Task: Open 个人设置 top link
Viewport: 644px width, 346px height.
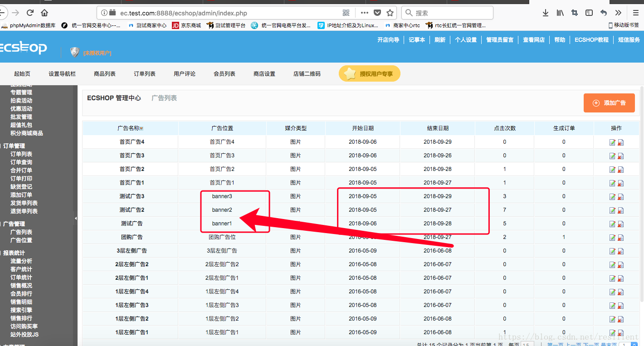Action: 466,40
